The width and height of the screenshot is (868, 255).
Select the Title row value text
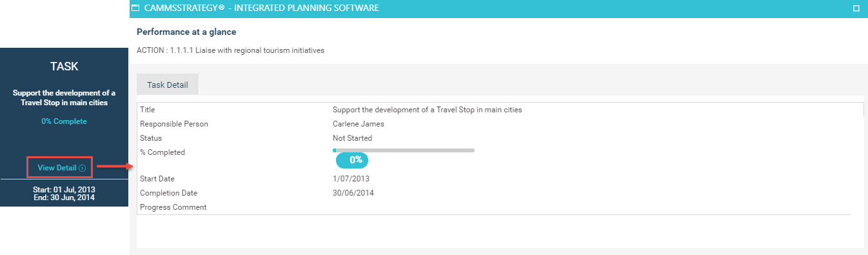pyautogui.click(x=427, y=110)
